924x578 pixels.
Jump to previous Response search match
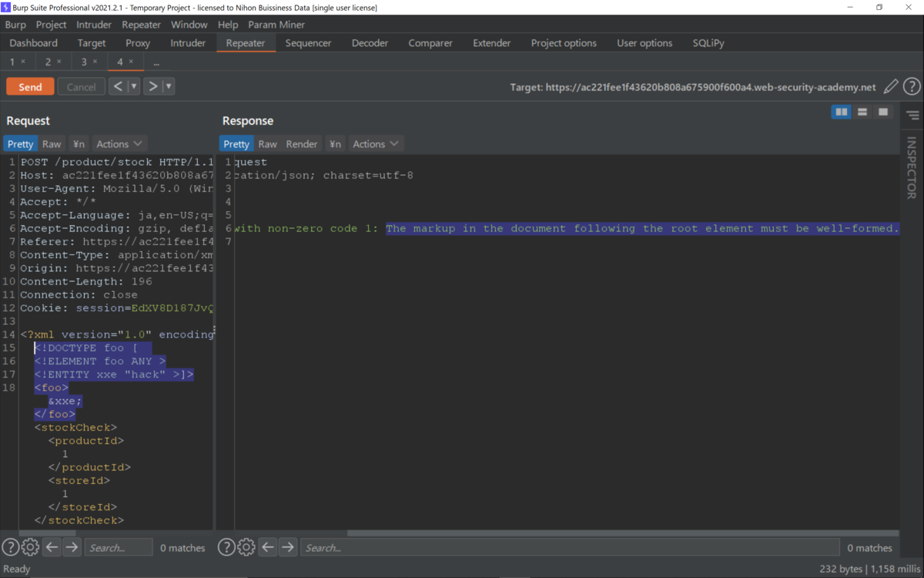tap(267, 547)
